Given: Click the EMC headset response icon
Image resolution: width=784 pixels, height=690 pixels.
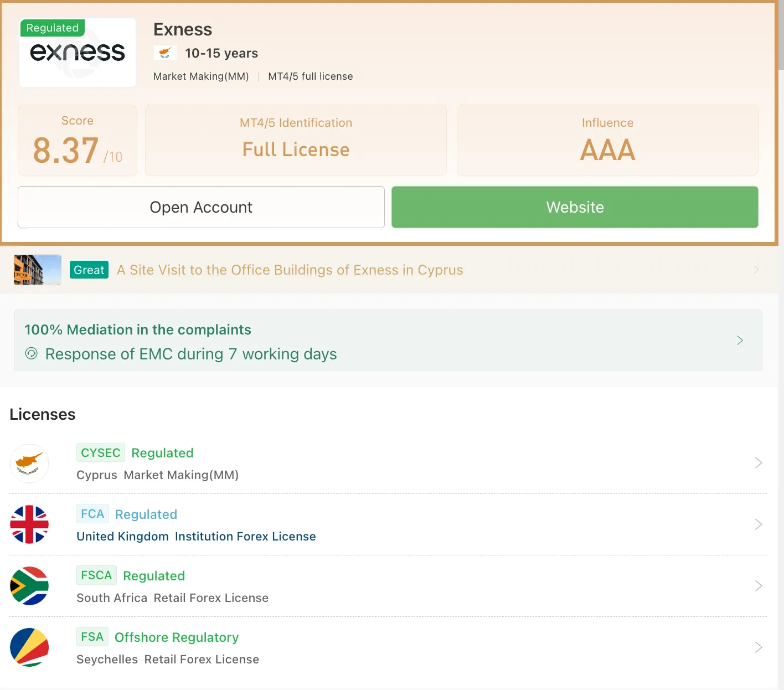Looking at the screenshot, I should (x=32, y=353).
